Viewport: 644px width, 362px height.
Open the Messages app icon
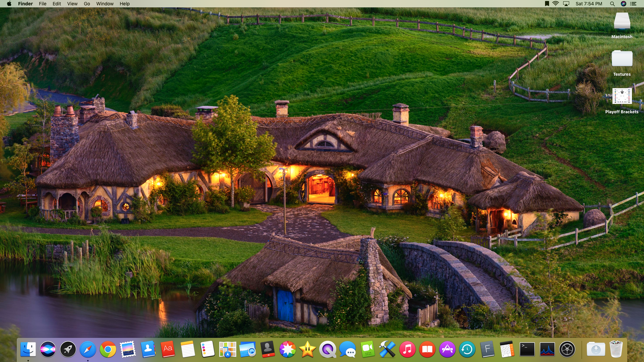[347, 350]
